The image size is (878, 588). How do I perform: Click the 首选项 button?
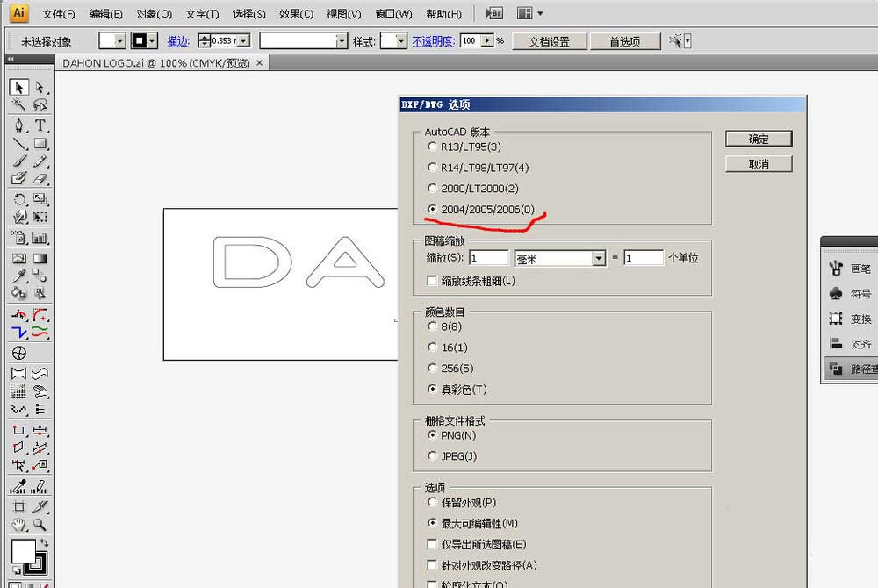(625, 41)
